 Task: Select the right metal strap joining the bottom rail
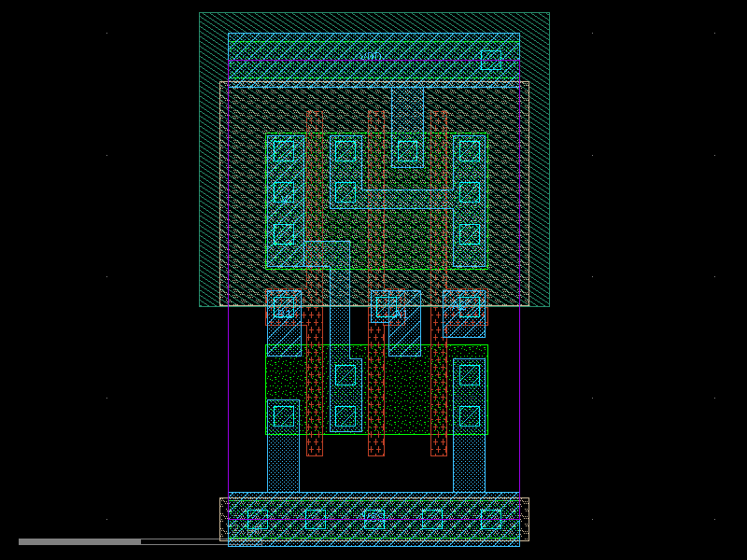click(x=470, y=426)
